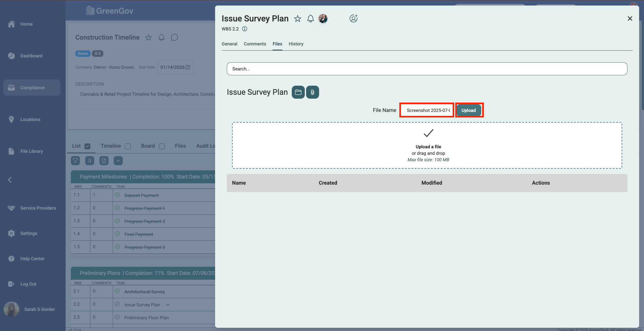Toggle notification bell for Issue Survey Plan
This screenshot has height=331, width=644.
tap(311, 18)
